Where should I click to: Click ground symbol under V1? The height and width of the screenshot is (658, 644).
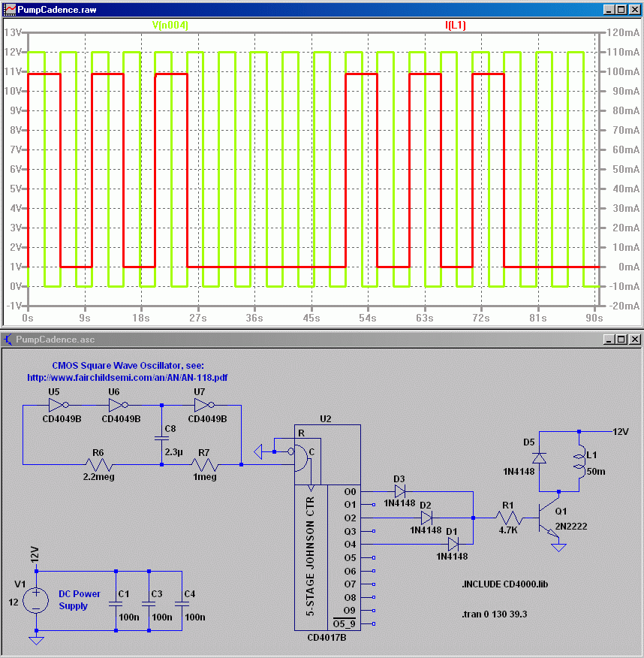click(x=37, y=641)
